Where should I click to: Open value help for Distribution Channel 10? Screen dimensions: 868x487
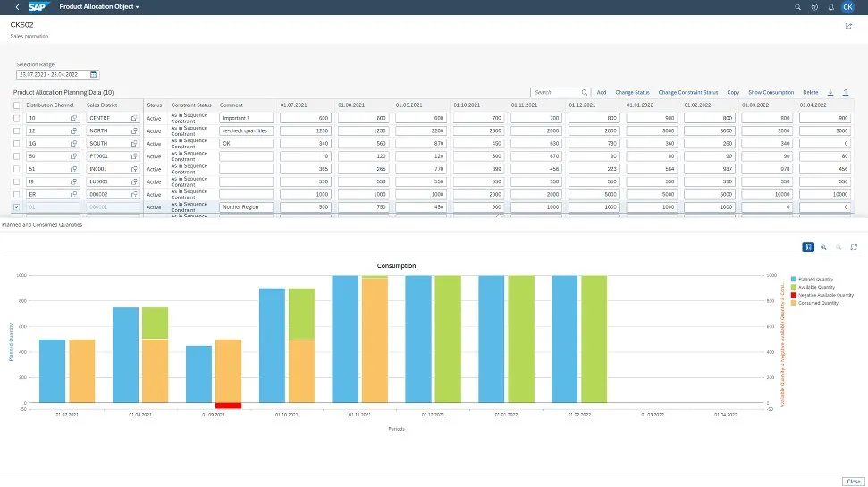pos(75,118)
